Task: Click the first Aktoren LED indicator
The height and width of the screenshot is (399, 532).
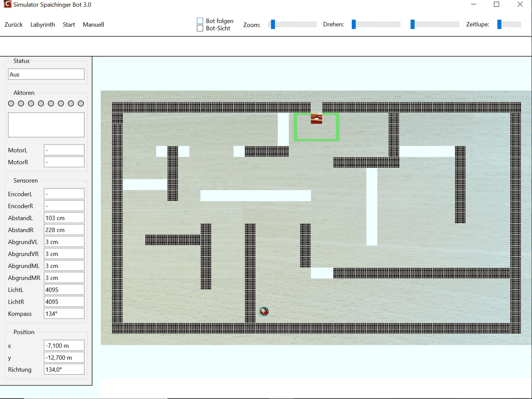Action: [x=11, y=103]
